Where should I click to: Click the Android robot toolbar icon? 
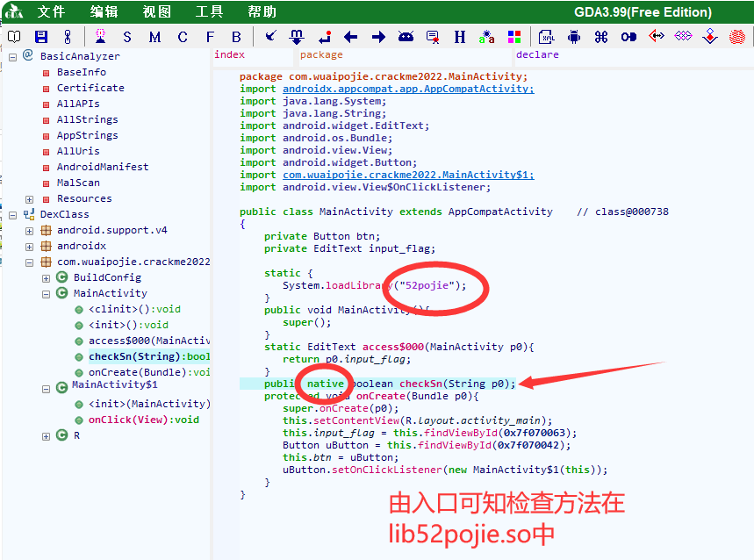click(x=574, y=37)
